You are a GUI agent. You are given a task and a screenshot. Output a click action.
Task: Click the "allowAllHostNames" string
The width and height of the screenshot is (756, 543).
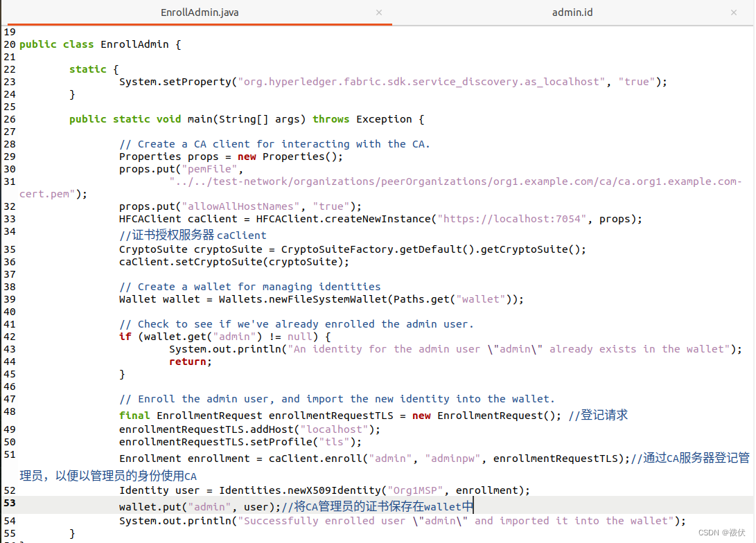pyautogui.click(x=240, y=206)
